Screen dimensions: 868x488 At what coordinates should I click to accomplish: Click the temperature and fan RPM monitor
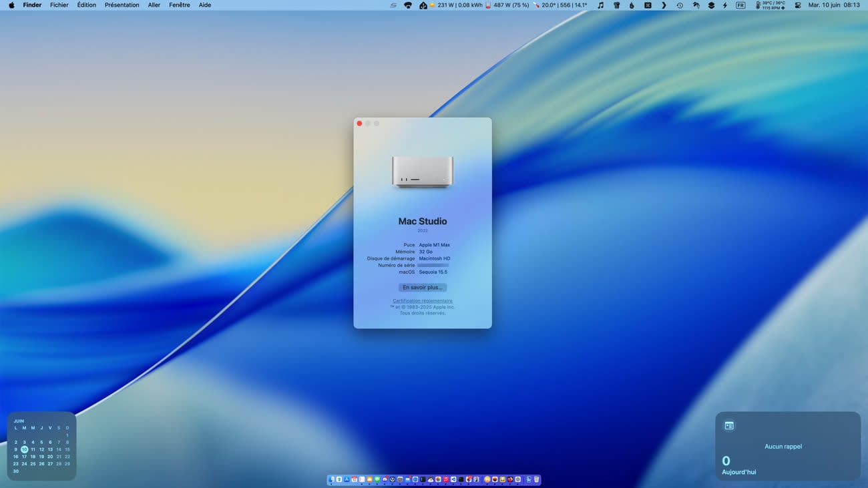770,5
